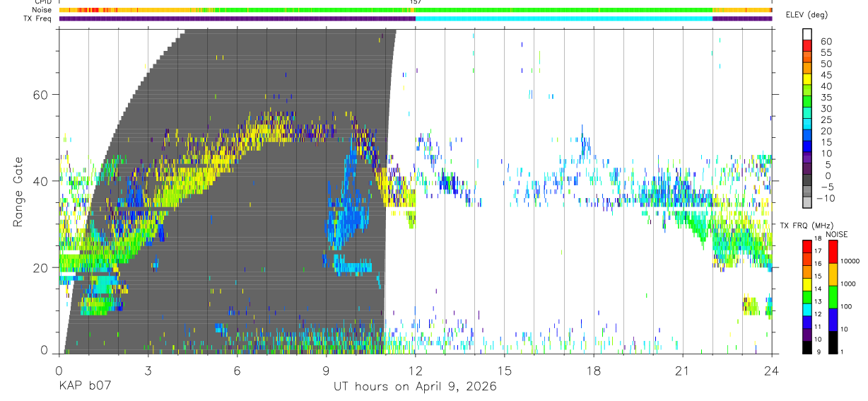This screenshot has height=401, width=868.
Task: Click the cyan echo patch near range gate 20 around 10 UT
Action: (x=351, y=267)
